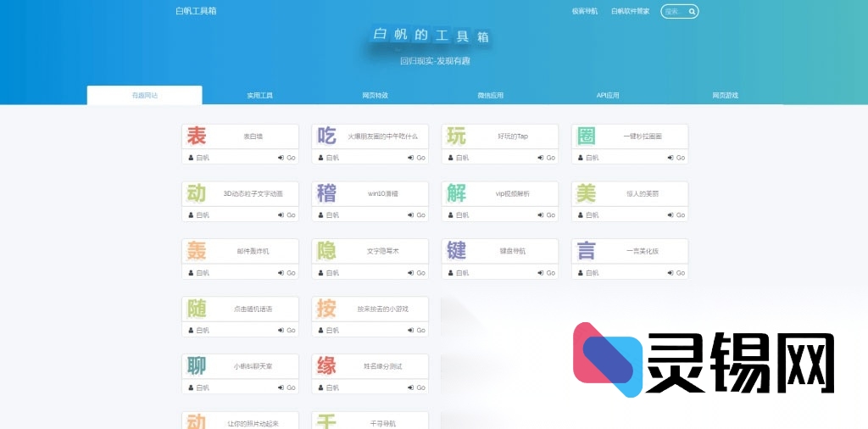Image resolution: width=868 pixels, height=429 pixels.
Task: Click author 白帆 on the 表白墙 card
Action: click(x=199, y=158)
